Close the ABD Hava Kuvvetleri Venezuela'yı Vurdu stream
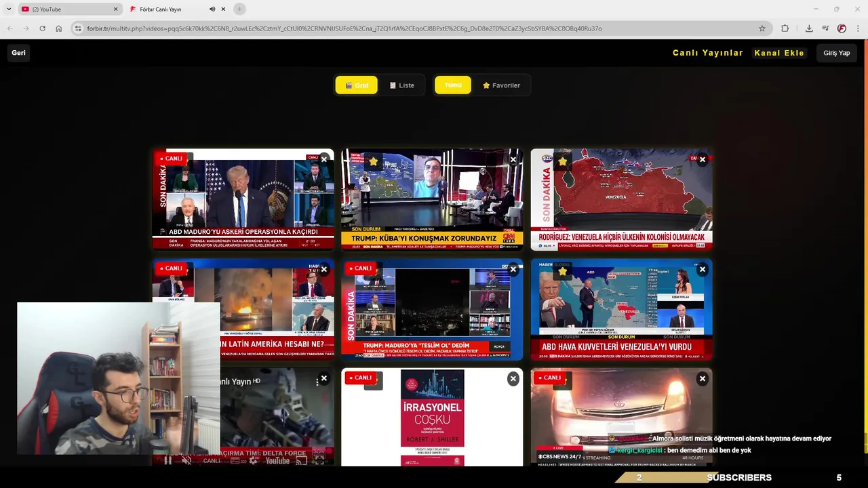Screen dimensions: 868x488 pyautogui.click(x=703, y=269)
